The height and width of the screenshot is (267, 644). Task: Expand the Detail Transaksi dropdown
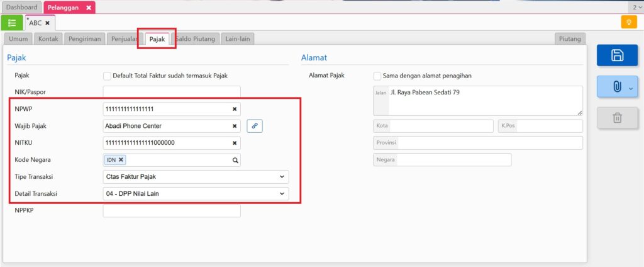[281, 194]
